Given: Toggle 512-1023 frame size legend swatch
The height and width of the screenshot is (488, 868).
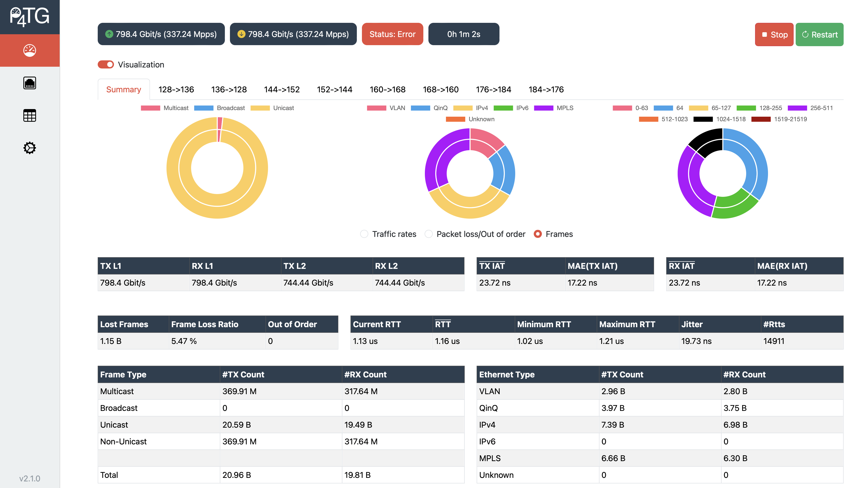Looking at the screenshot, I should coord(648,119).
